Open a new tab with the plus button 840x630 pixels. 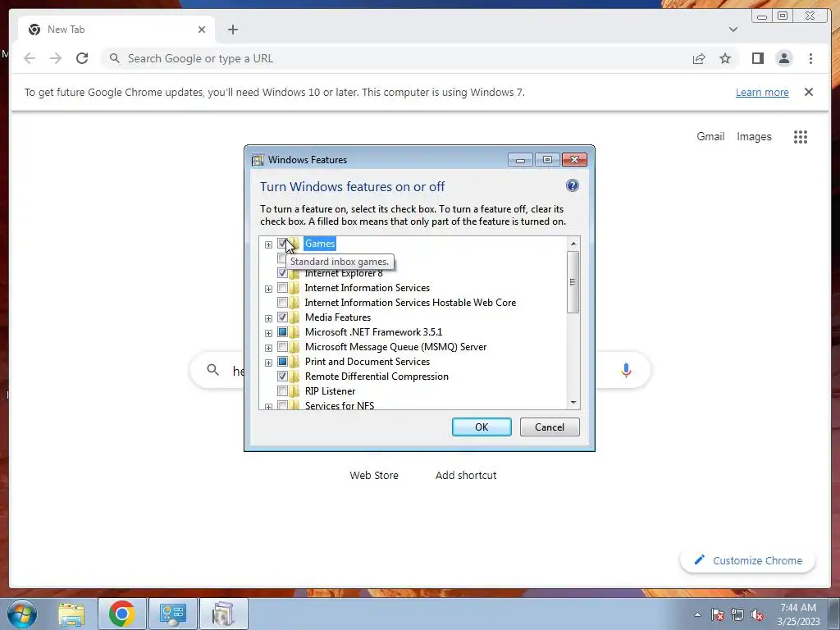pyautogui.click(x=232, y=30)
